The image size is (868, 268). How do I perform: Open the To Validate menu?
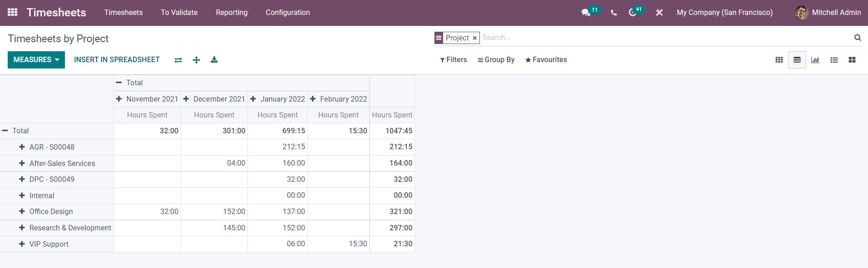(179, 13)
